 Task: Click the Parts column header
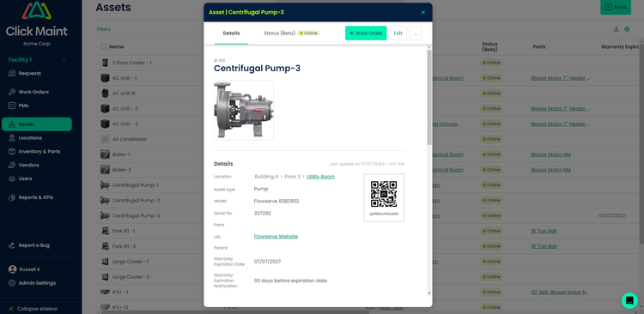click(x=539, y=47)
